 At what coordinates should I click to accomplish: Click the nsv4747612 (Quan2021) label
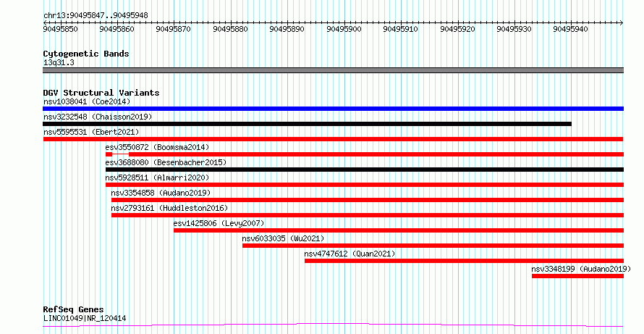tap(349, 254)
